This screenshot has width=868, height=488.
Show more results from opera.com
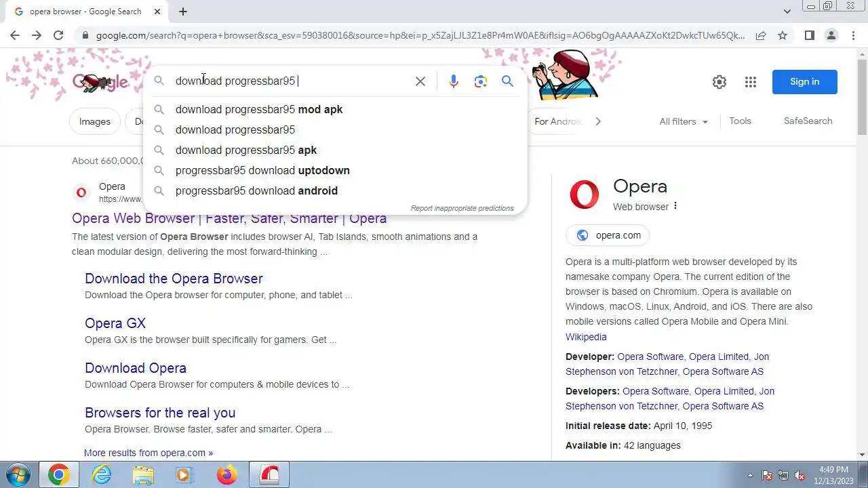pyautogui.click(x=149, y=453)
